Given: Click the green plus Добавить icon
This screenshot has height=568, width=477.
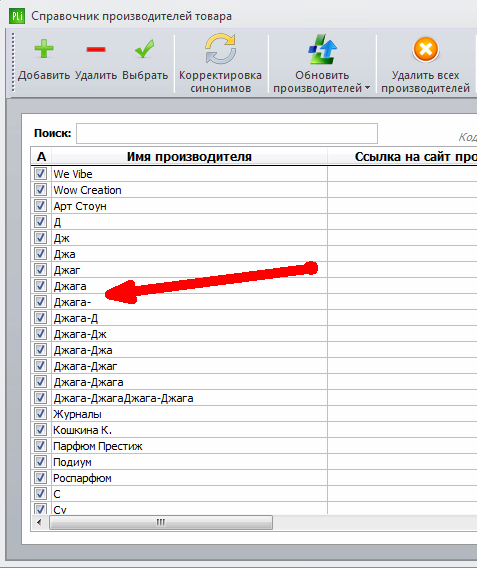Looking at the screenshot, I should (x=44, y=49).
